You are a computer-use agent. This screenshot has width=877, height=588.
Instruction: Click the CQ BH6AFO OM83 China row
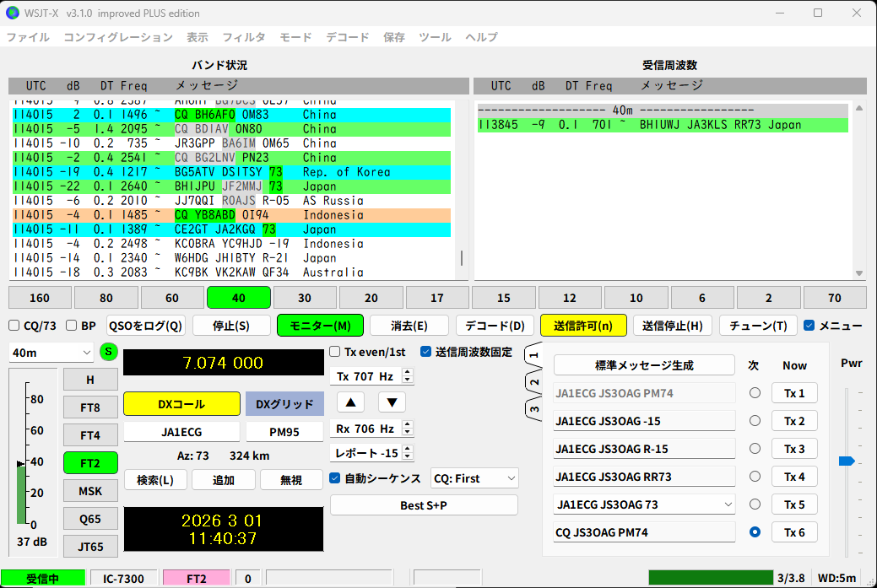[231, 115]
